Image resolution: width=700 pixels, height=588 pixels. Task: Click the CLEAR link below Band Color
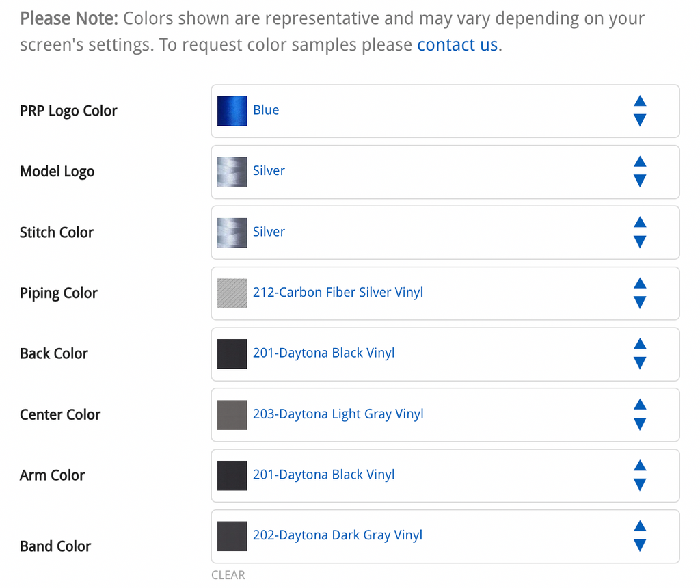228,575
